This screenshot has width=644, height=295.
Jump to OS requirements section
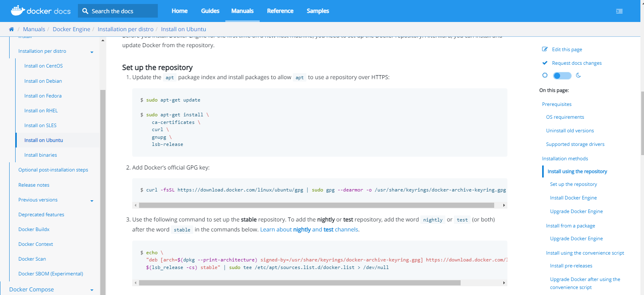click(x=565, y=117)
